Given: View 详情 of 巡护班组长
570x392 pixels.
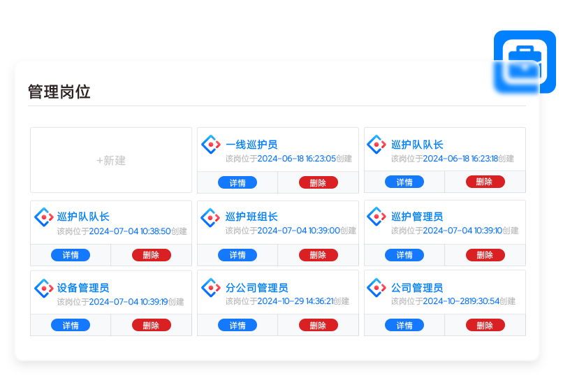Looking at the screenshot, I should pos(237,255).
